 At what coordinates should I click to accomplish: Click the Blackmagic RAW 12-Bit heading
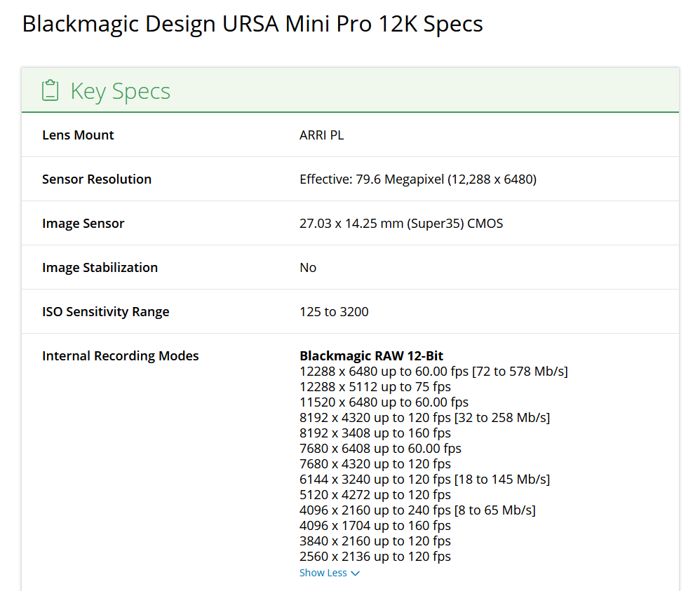372,355
